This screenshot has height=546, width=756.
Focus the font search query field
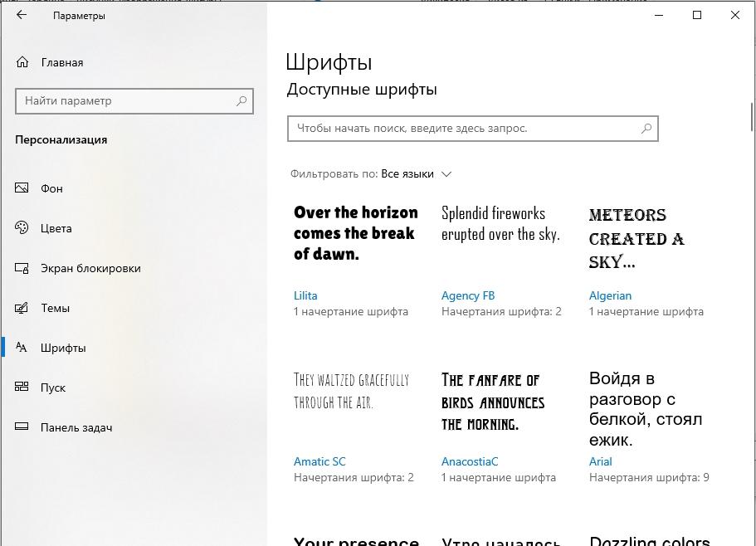[x=472, y=129]
